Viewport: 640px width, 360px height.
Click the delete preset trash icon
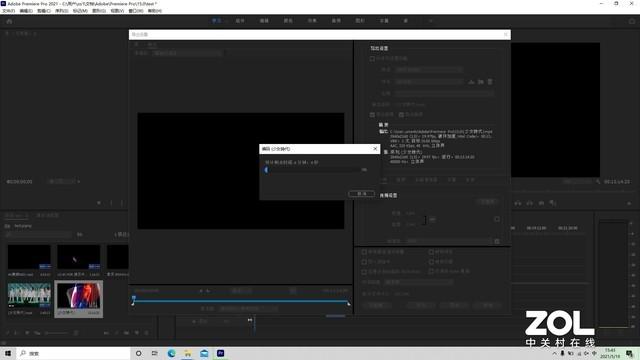[x=490, y=82]
